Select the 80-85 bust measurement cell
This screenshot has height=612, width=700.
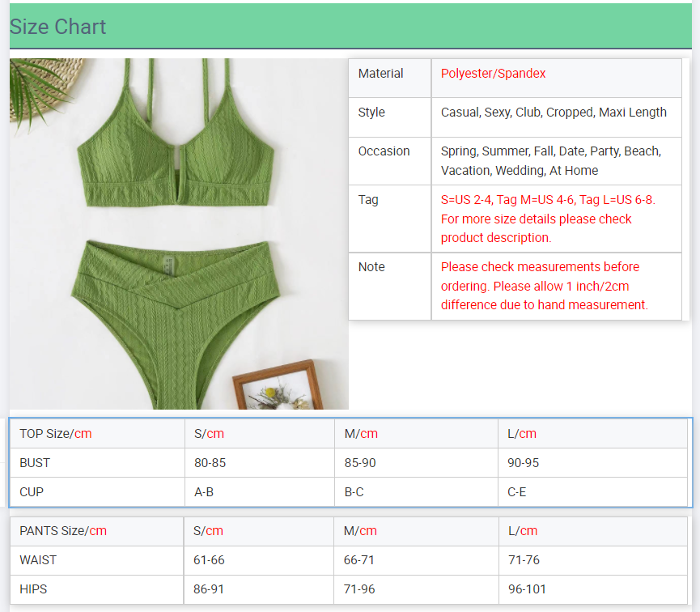click(x=210, y=463)
